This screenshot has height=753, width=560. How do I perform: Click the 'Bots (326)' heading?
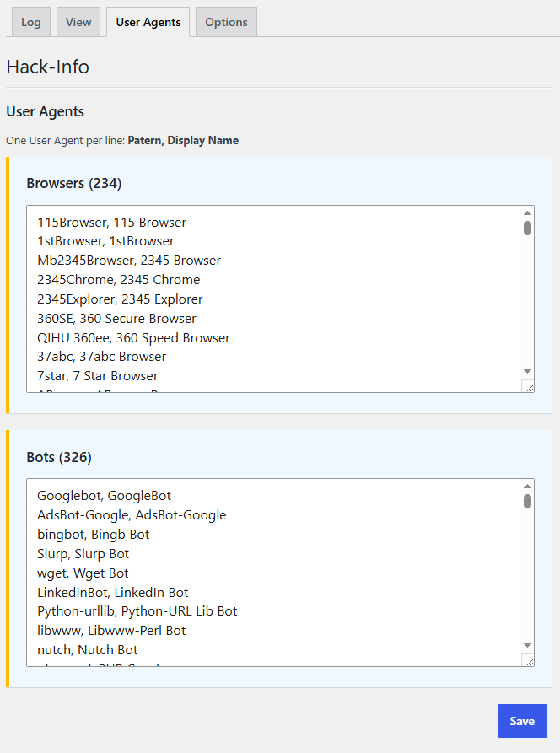pyautogui.click(x=59, y=457)
